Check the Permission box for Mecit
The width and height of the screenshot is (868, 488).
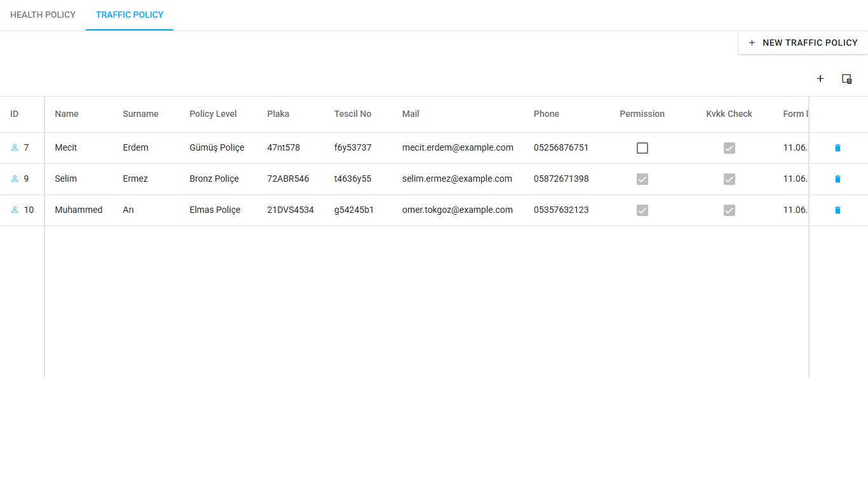coord(642,148)
